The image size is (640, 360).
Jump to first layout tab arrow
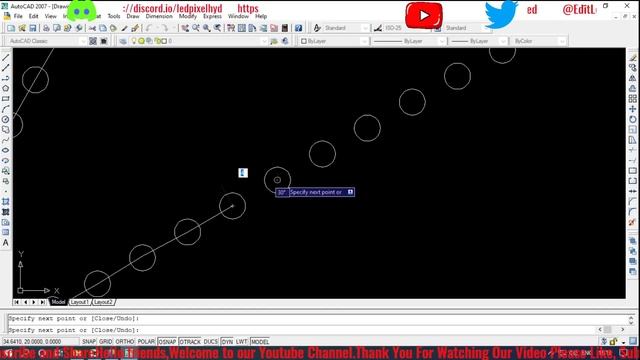pos(16,302)
